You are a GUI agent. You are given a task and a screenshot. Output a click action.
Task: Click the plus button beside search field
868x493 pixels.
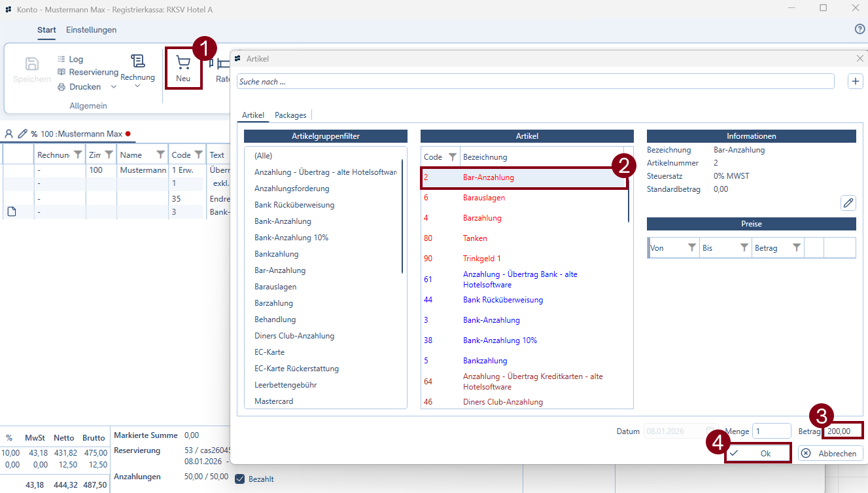[856, 81]
